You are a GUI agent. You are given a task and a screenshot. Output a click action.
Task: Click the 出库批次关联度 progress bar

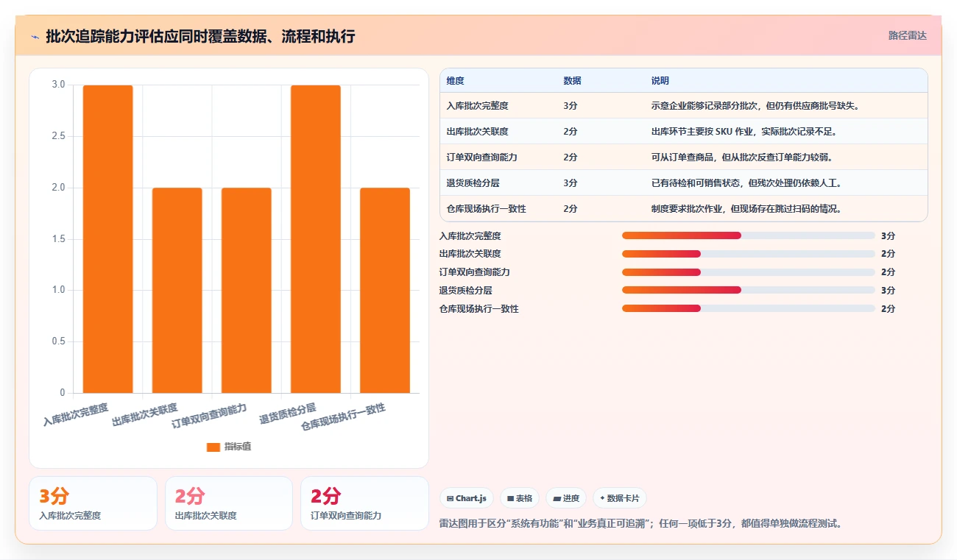[748, 254]
